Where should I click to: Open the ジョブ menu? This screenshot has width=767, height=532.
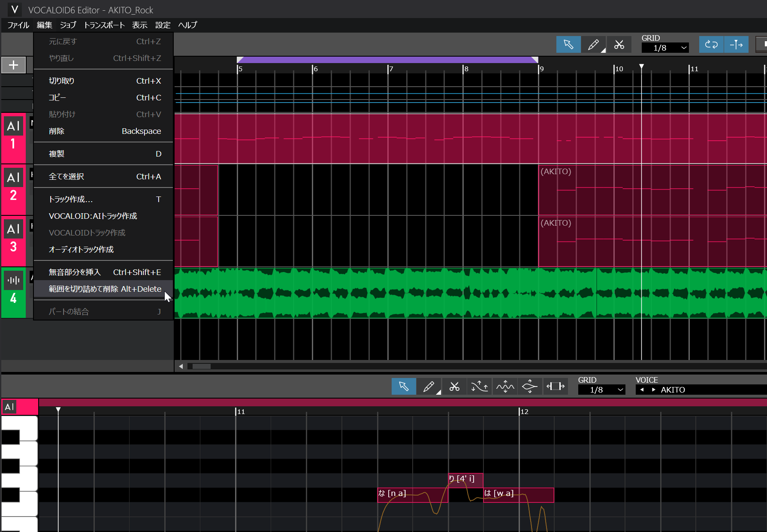[x=68, y=25]
